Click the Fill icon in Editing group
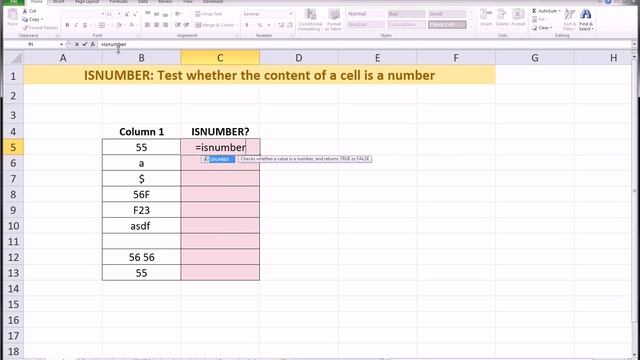The width and height of the screenshot is (640, 360). [x=535, y=19]
